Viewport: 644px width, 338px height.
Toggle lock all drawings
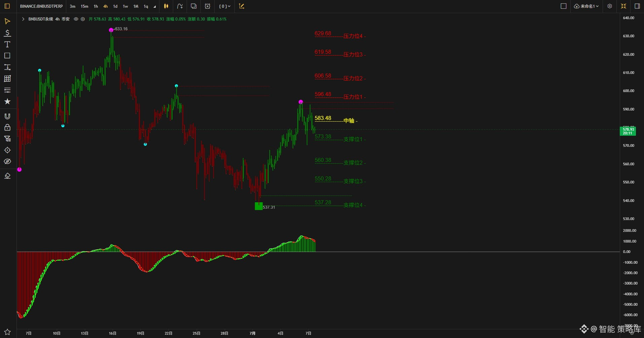coord(7,127)
